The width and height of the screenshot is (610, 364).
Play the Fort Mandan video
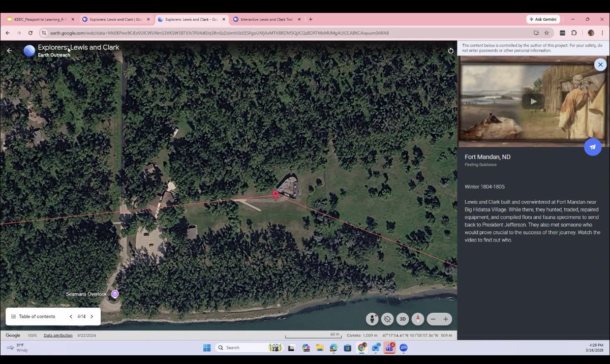coord(533,101)
